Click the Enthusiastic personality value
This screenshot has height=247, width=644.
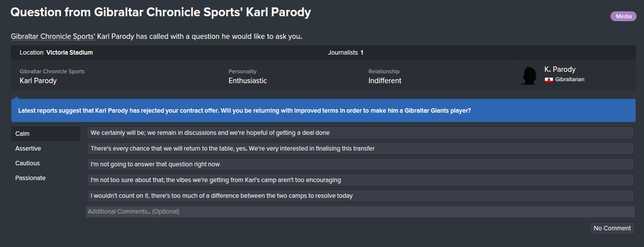tap(247, 81)
